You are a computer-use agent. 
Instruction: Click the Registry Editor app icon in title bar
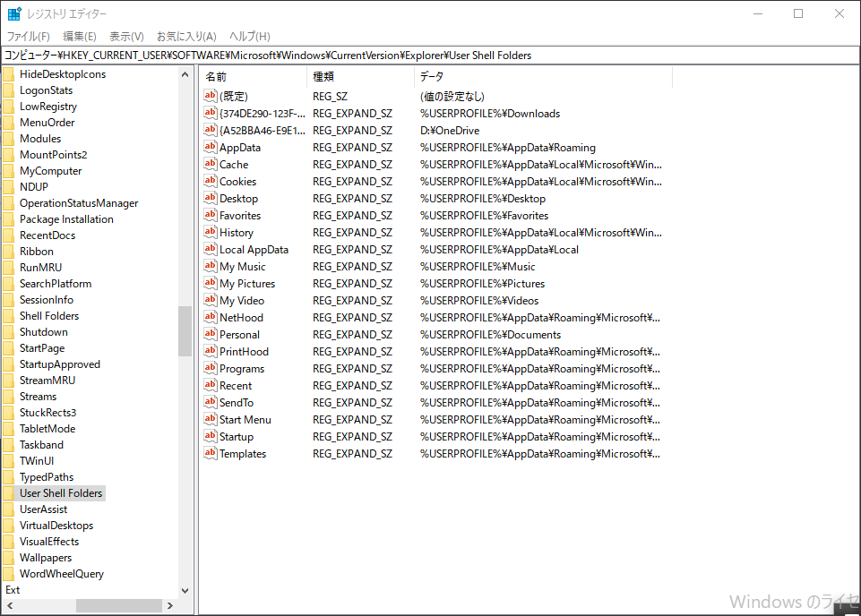(x=14, y=13)
